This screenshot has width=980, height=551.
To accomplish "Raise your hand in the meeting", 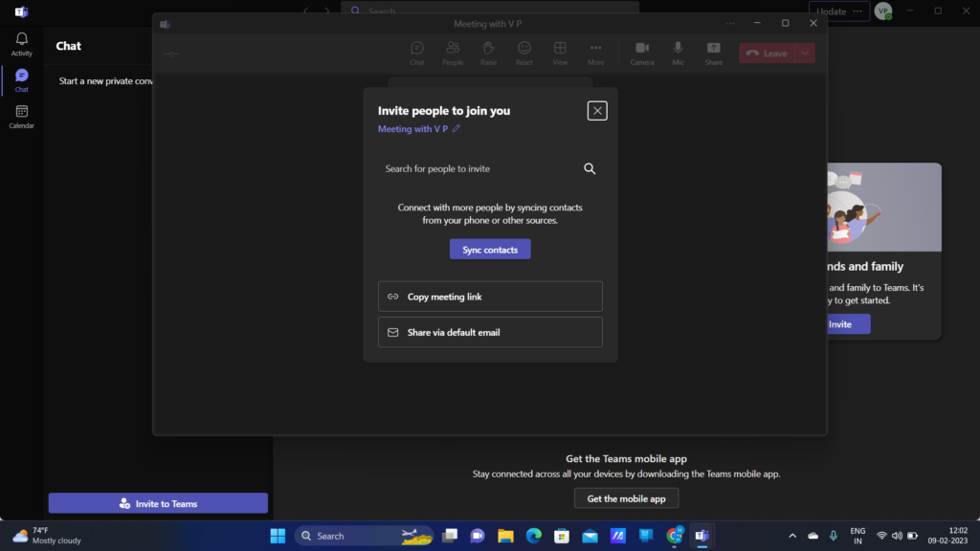I will tap(489, 54).
